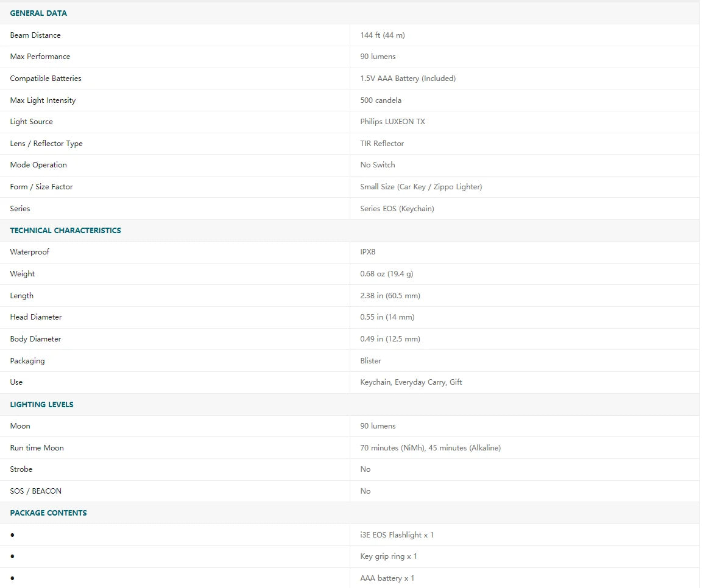This screenshot has width=703, height=588.
Task: Click the bullet beside AAA battery row
Action: (12, 578)
